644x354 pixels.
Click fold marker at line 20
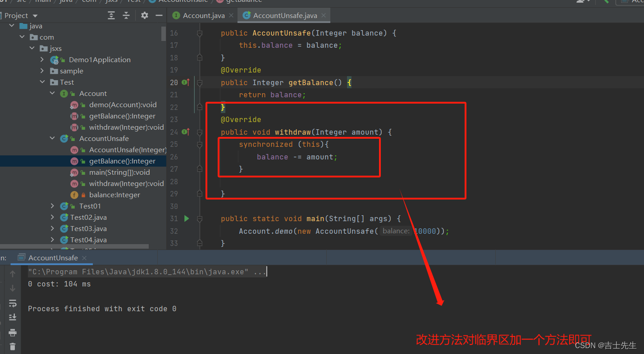pos(200,82)
